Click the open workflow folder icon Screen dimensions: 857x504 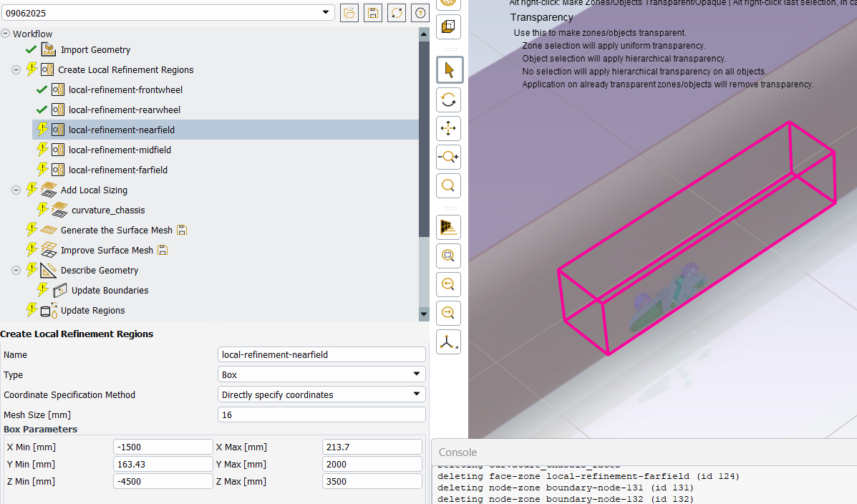coord(349,12)
